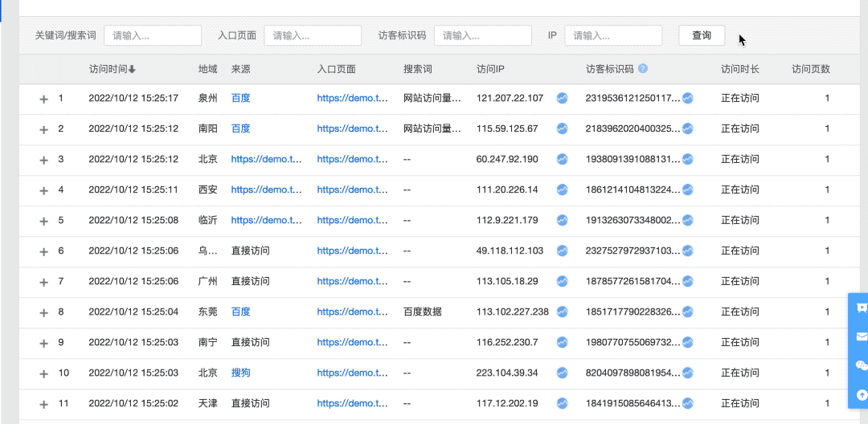Click trend icon next to IP 60.247.92.190
This screenshot has width=868, height=424.
point(562,159)
